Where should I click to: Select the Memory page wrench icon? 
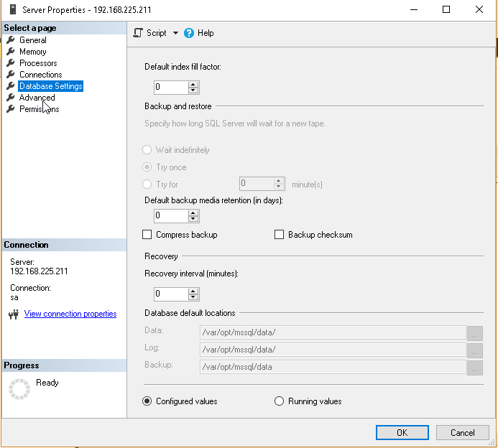click(11, 52)
